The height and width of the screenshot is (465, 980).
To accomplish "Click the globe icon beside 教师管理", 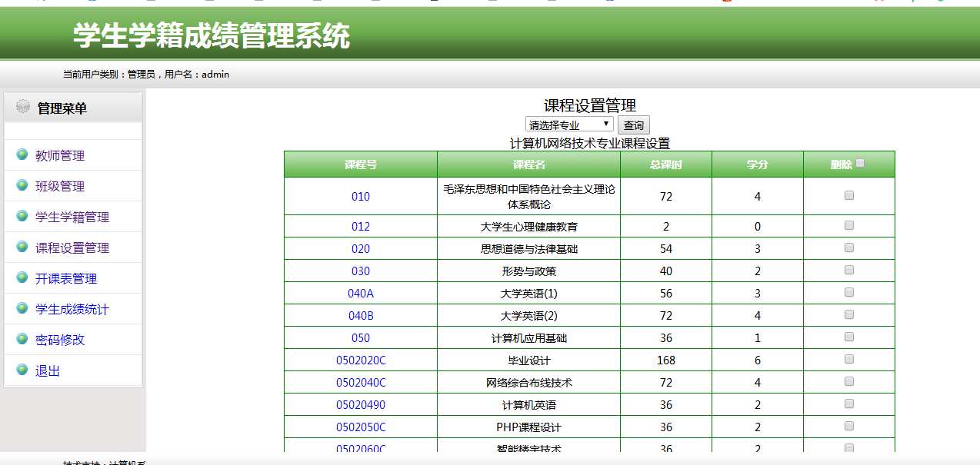I will (22, 154).
